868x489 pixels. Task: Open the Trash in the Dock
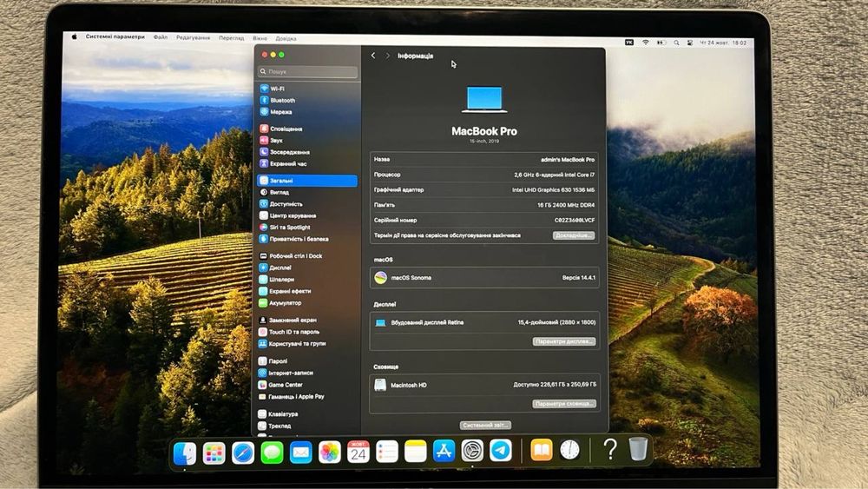tap(638, 448)
